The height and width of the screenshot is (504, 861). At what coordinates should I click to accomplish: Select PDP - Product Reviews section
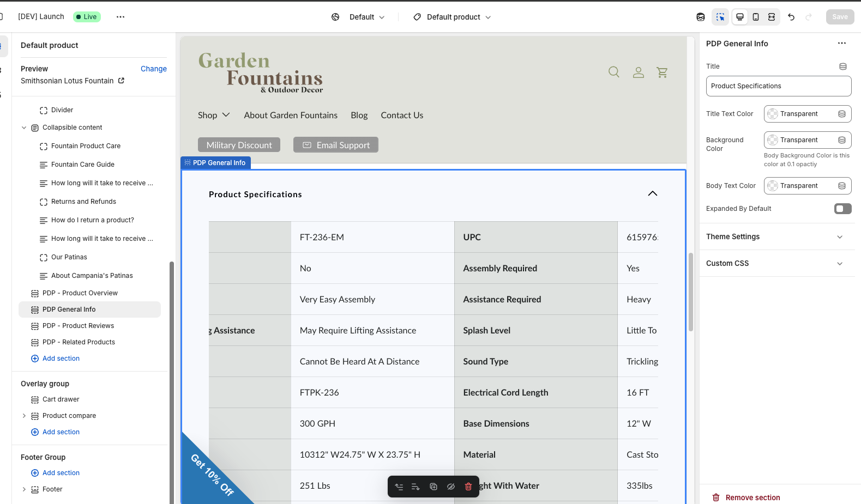pos(78,326)
